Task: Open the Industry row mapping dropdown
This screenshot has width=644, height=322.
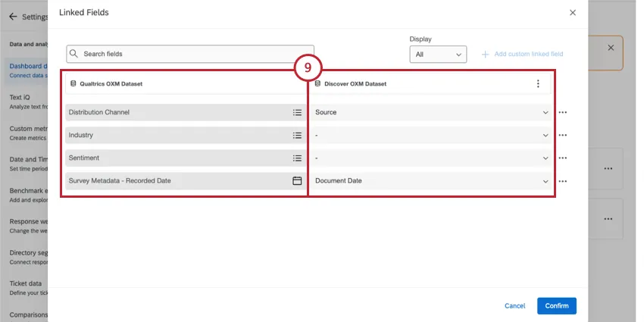Action: [x=431, y=135]
